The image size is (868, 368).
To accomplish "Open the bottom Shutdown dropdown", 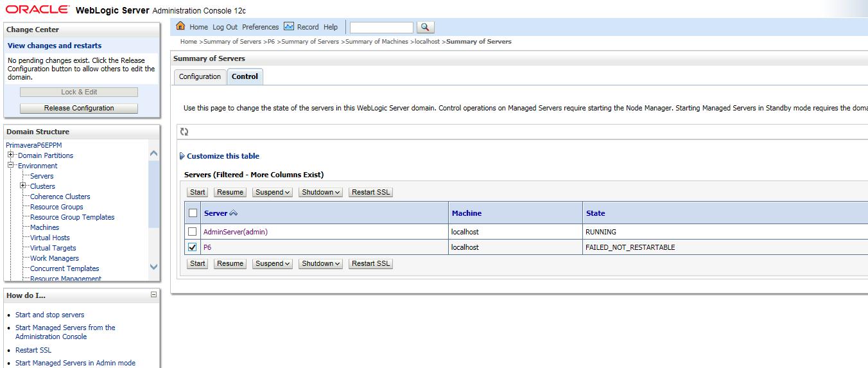I will pos(320,263).
